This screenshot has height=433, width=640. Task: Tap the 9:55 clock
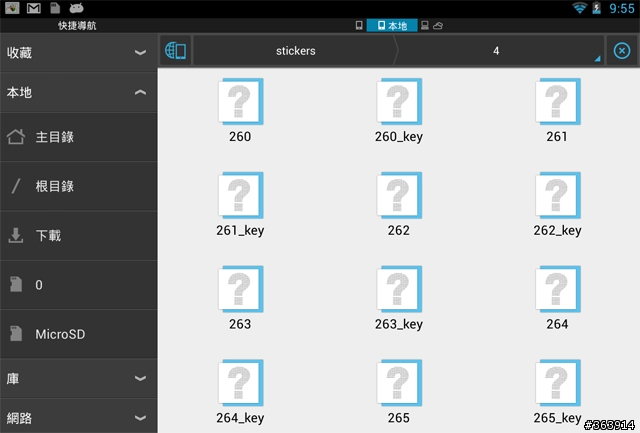(x=622, y=9)
